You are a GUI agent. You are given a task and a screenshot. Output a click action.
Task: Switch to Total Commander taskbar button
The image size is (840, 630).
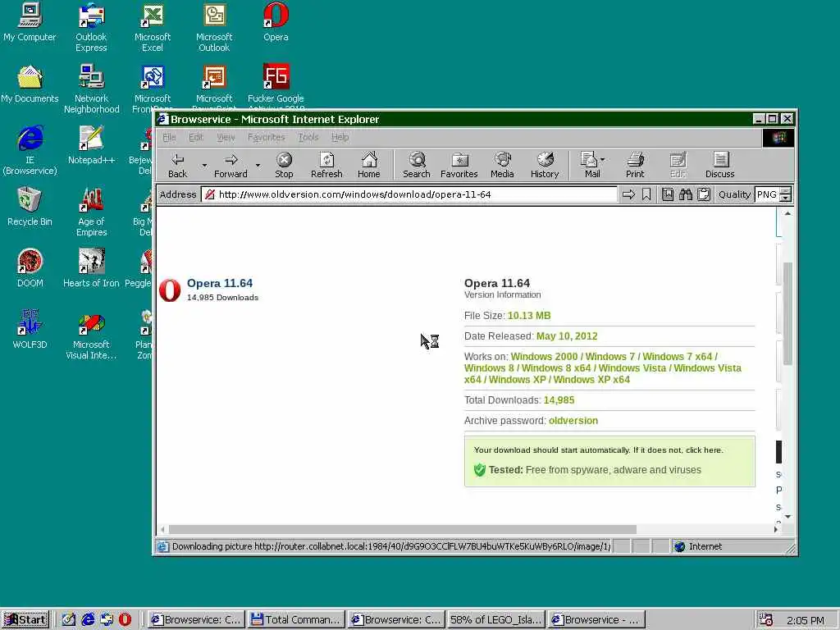(295, 619)
